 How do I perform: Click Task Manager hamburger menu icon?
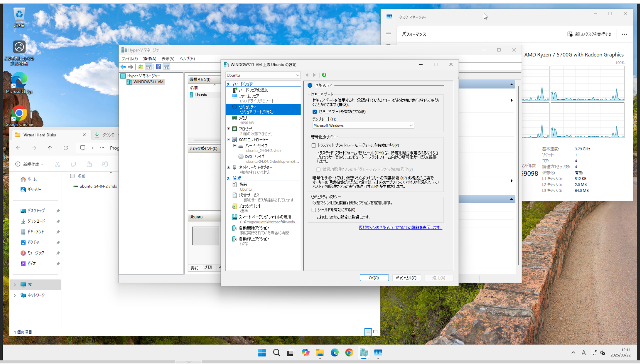click(388, 34)
